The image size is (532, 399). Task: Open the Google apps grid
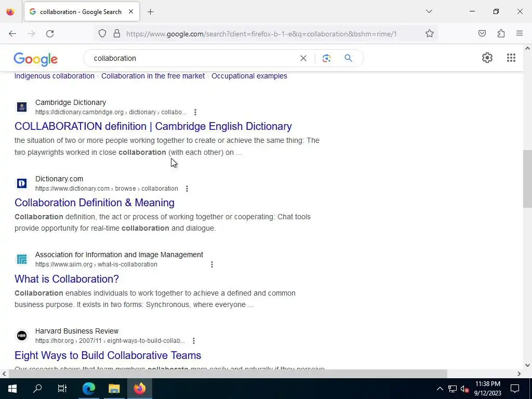point(511,58)
